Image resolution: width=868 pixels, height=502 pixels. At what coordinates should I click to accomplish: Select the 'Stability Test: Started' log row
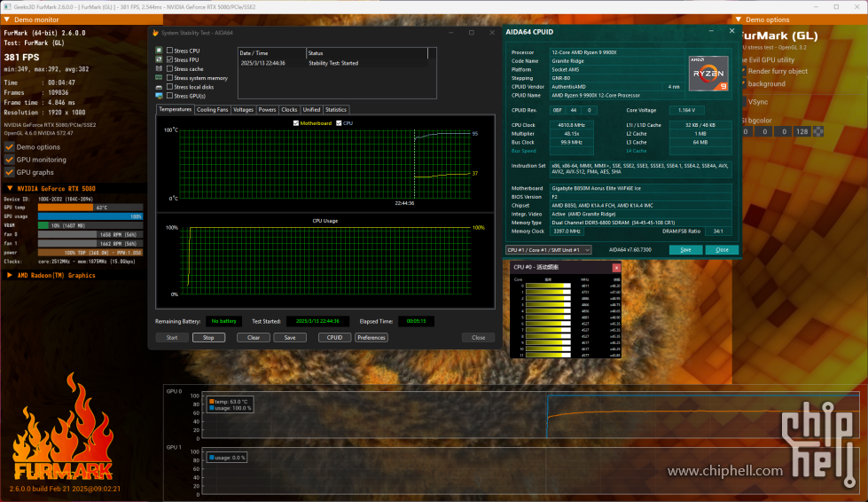coord(333,63)
